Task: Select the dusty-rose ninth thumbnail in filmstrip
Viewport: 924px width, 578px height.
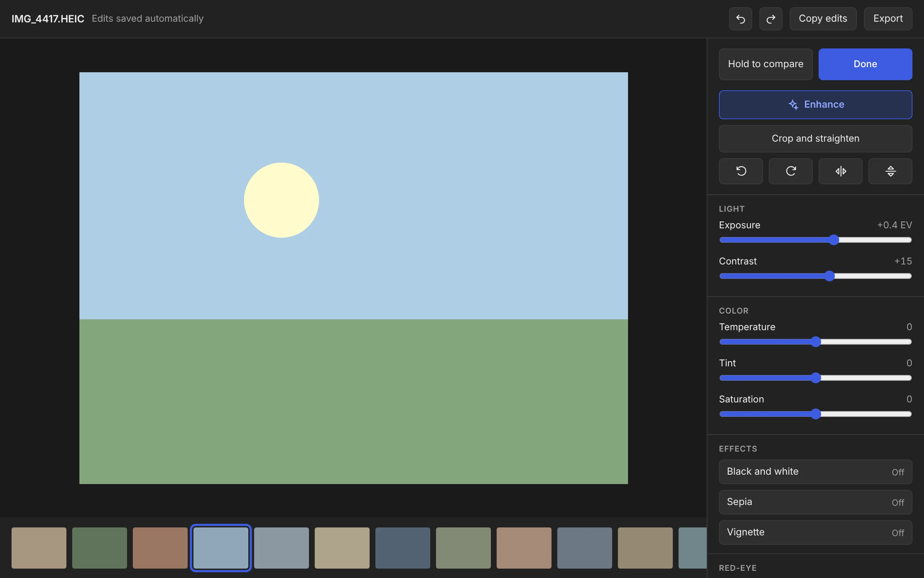Action: click(524, 548)
